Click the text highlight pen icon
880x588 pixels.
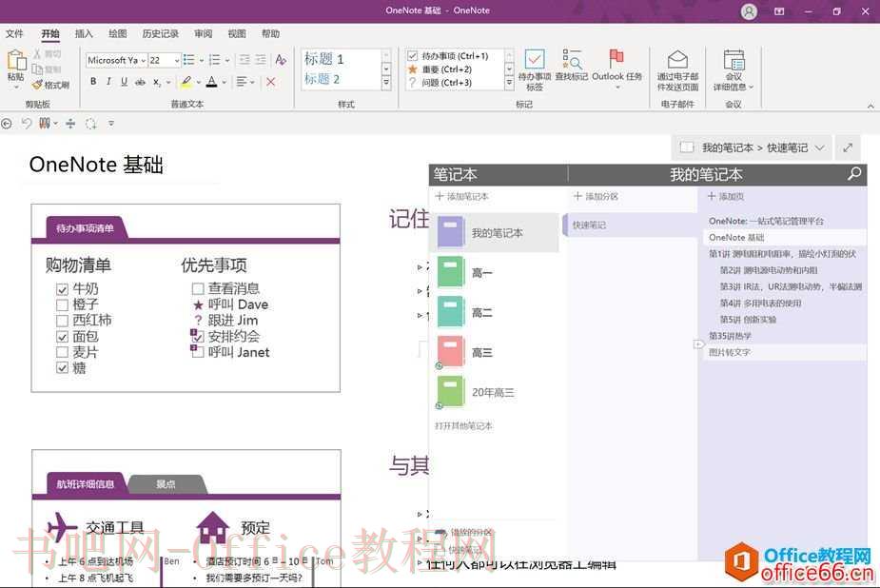pyautogui.click(x=186, y=82)
